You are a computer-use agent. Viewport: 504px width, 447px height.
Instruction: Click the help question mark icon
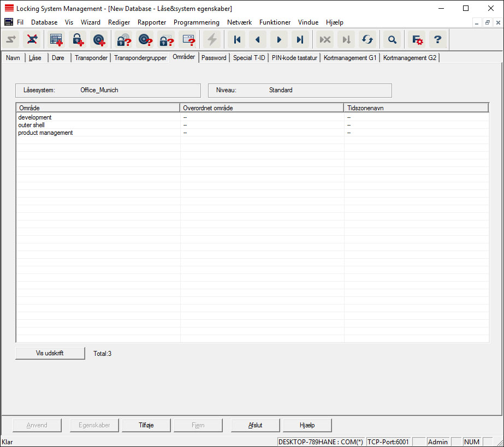pos(437,39)
